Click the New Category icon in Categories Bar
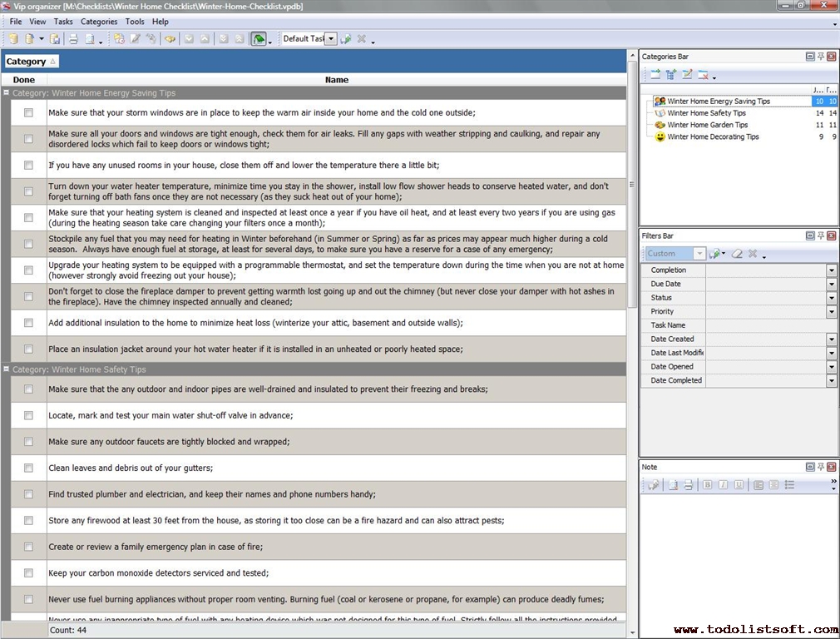 click(655, 75)
